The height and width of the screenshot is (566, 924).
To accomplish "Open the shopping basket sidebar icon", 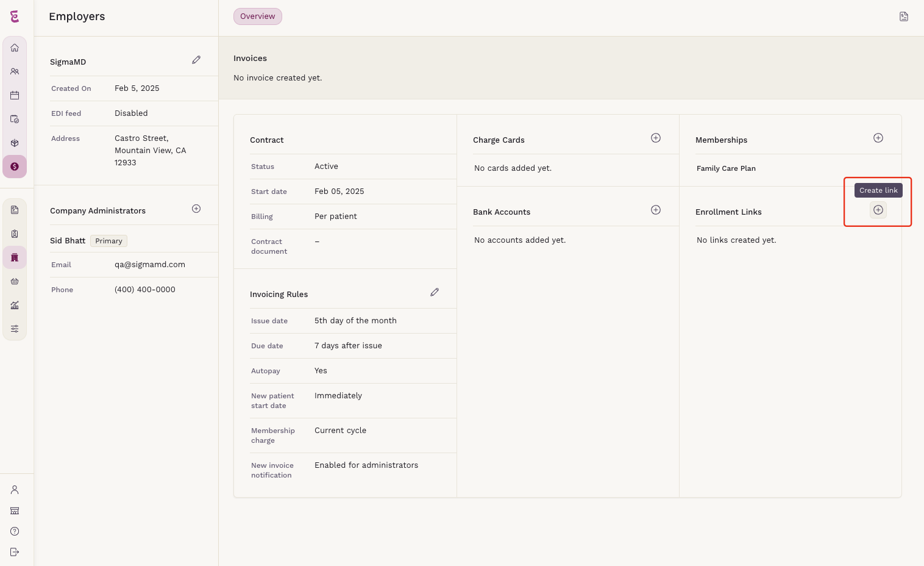I will tap(15, 281).
